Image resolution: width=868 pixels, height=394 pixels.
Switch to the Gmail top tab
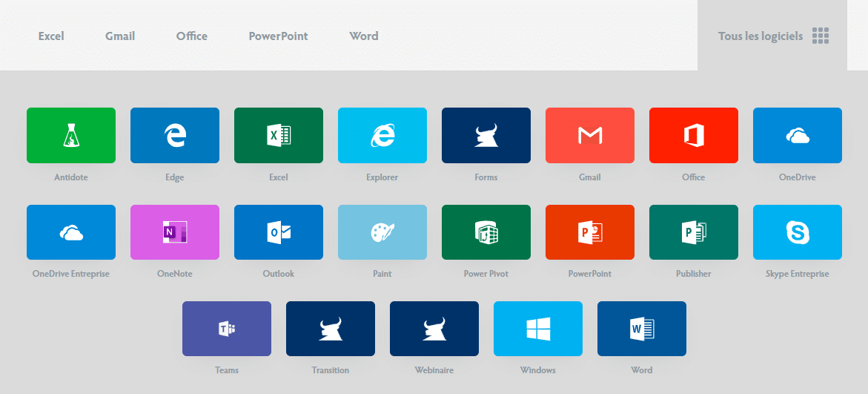coord(120,36)
